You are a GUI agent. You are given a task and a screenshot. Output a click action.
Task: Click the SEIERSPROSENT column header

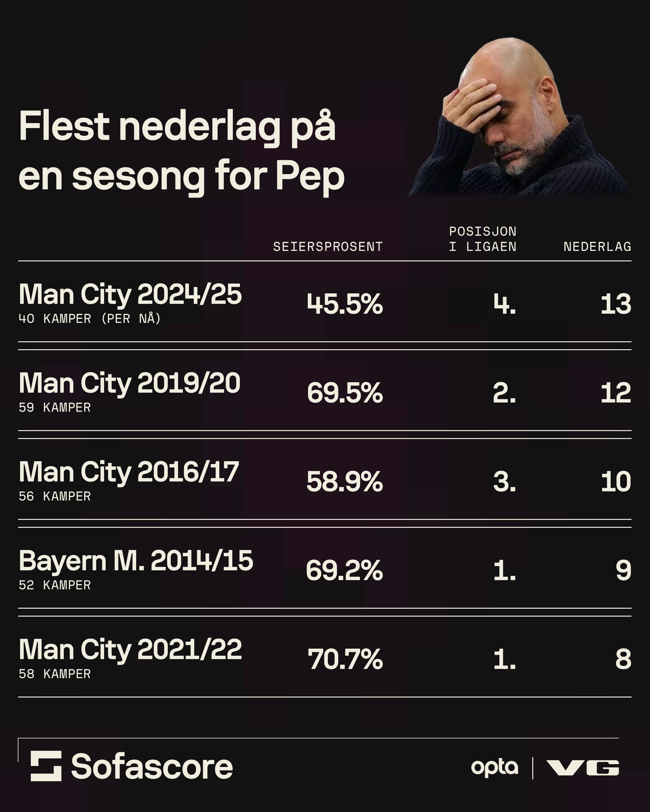(328, 247)
